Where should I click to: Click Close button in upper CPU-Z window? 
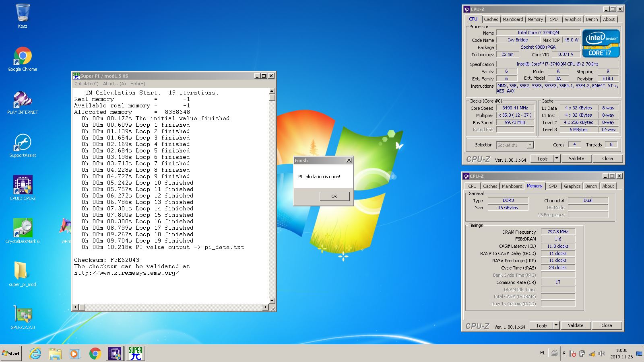click(607, 159)
